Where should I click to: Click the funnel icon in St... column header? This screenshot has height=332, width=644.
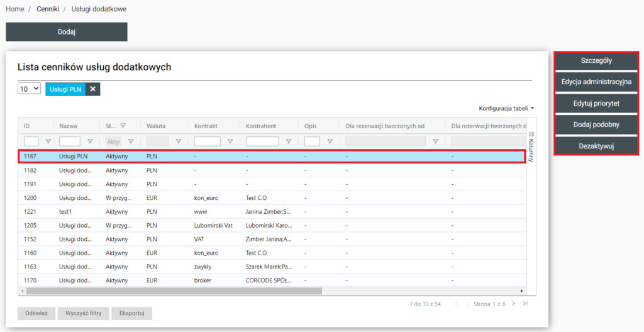coord(123,126)
